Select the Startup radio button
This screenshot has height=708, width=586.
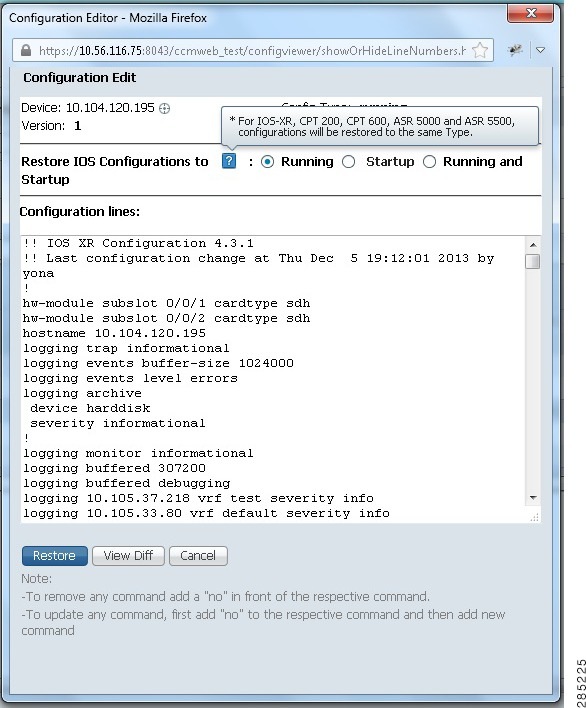click(349, 162)
